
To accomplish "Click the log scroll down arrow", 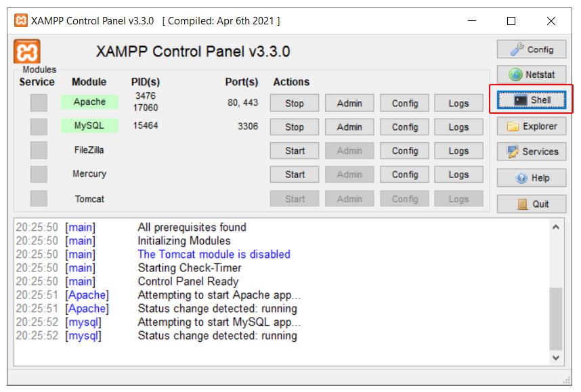I will [555, 357].
